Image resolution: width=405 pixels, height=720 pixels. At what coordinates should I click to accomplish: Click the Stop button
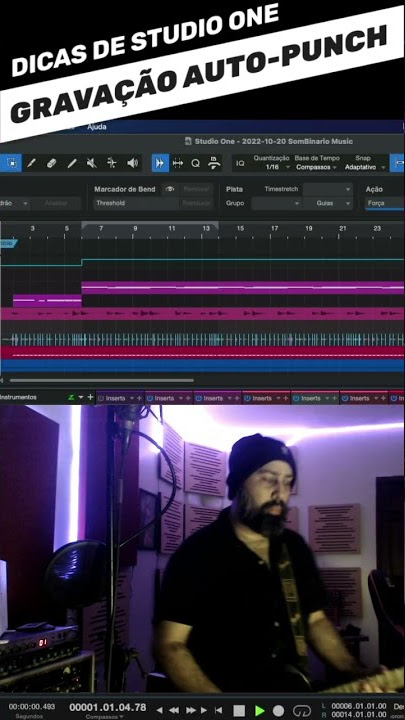(239, 710)
